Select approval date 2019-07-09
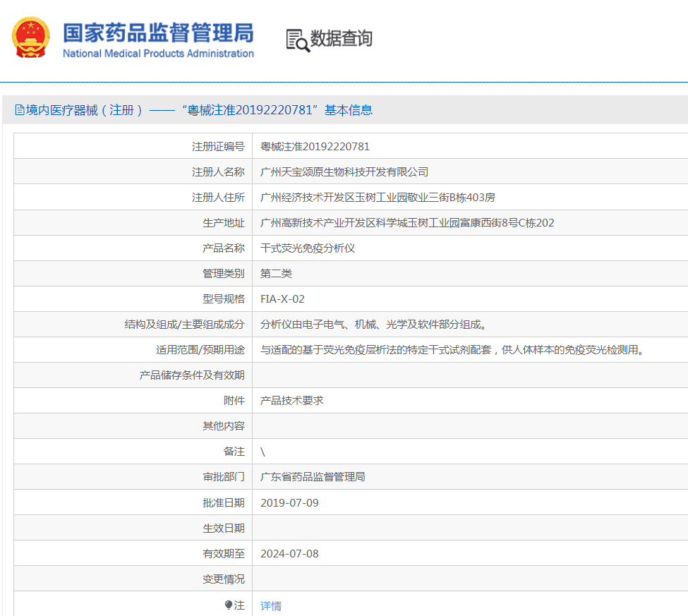 [289, 503]
